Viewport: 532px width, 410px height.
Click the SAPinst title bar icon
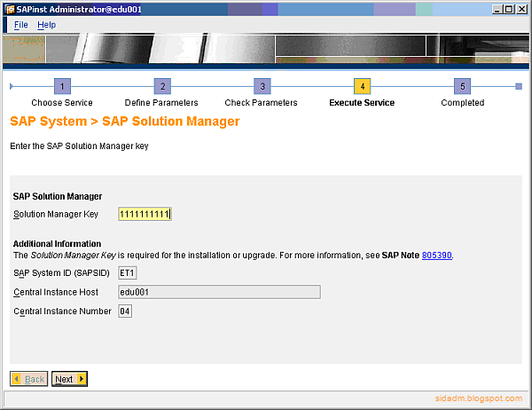pyautogui.click(x=10, y=9)
